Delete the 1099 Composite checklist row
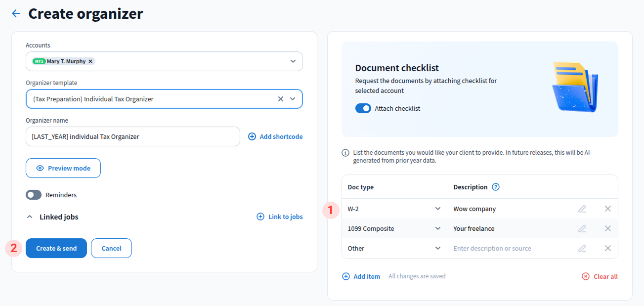 [607, 228]
